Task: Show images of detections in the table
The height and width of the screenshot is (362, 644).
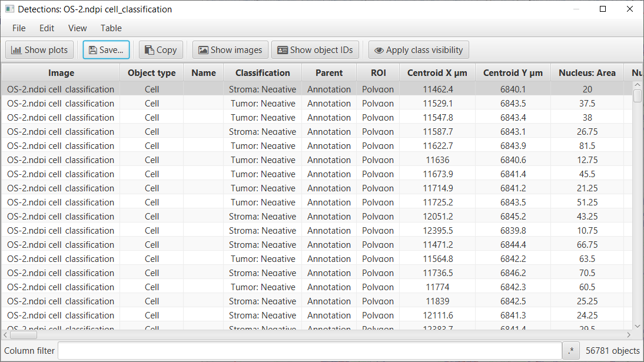Action: (230, 49)
